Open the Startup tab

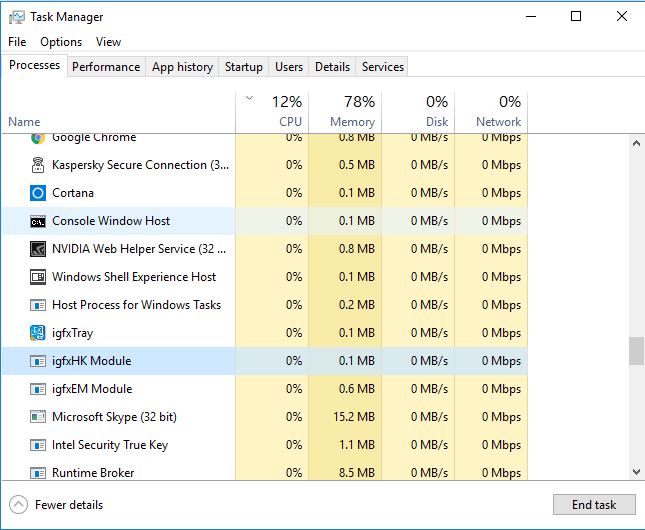pos(244,67)
